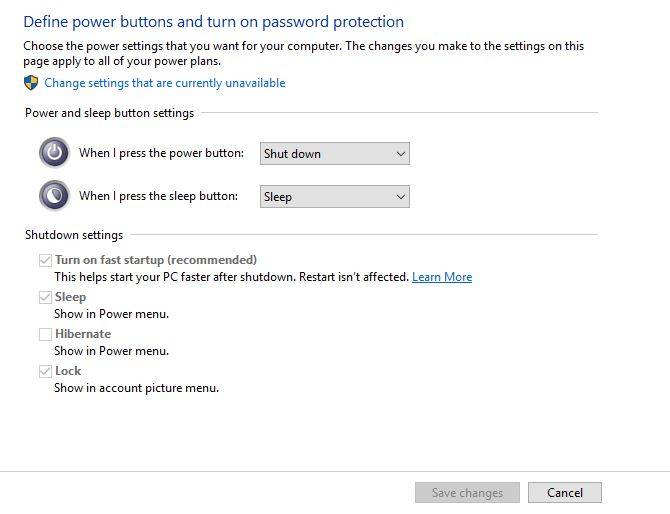This screenshot has width=670, height=514.
Task: Click the Shutdown settings section label
Action: [74, 235]
